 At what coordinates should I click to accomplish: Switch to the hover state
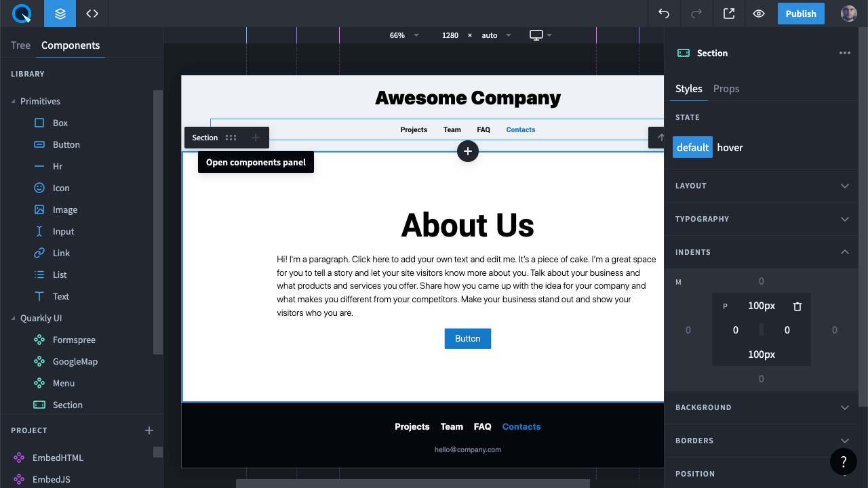coord(730,147)
